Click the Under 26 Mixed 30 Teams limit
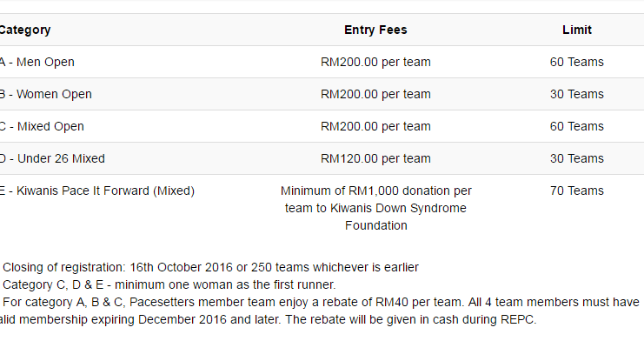The height and width of the screenshot is (341, 644). tap(576, 158)
